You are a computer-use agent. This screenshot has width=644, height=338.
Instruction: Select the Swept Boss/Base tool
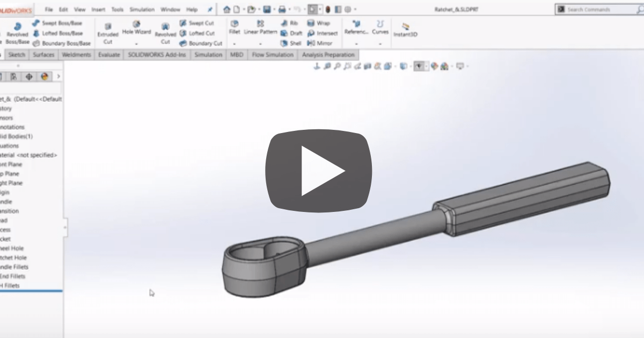(x=57, y=24)
